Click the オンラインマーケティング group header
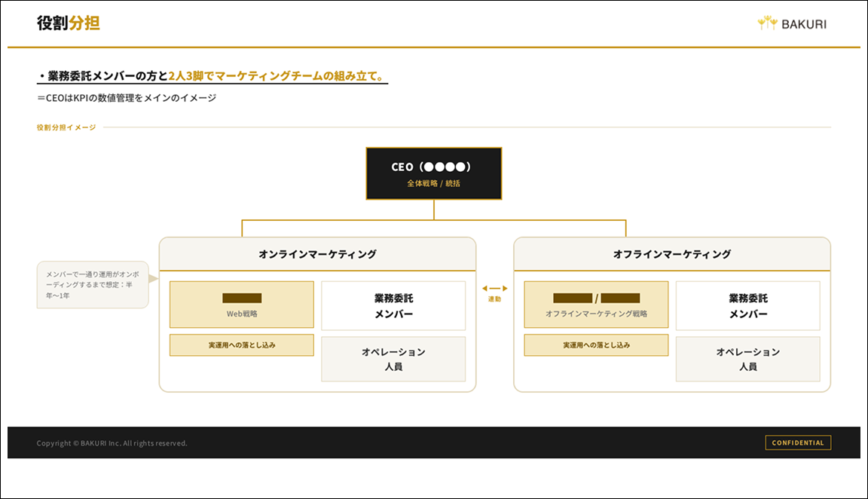The height and width of the screenshot is (499, 868). 317,255
